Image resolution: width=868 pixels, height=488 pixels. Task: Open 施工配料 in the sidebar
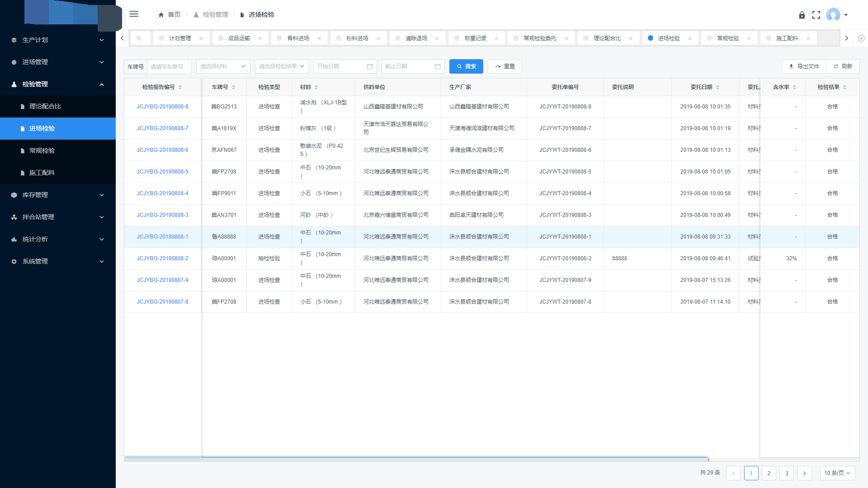click(x=58, y=173)
